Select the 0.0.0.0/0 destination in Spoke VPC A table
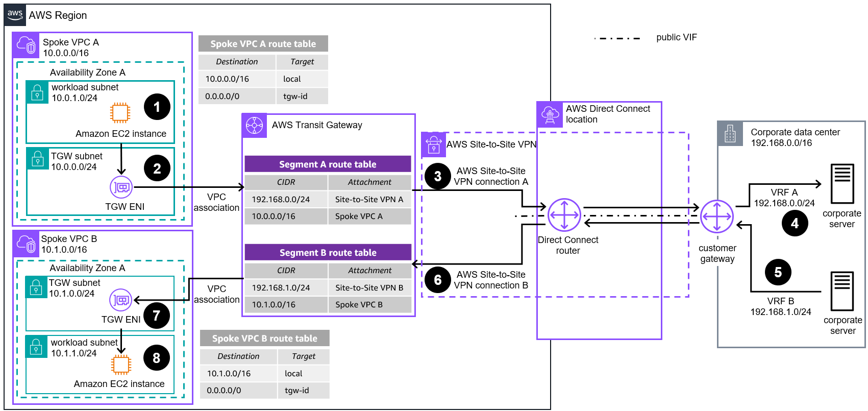The image size is (868, 411). 237,96
